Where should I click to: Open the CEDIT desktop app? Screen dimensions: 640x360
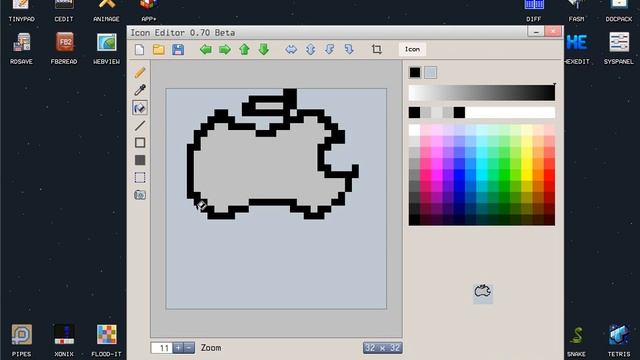(64, 11)
